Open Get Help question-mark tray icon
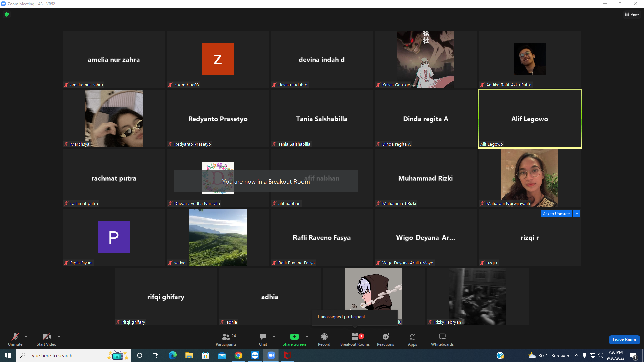644x362 pixels. pyautogui.click(x=500, y=355)
